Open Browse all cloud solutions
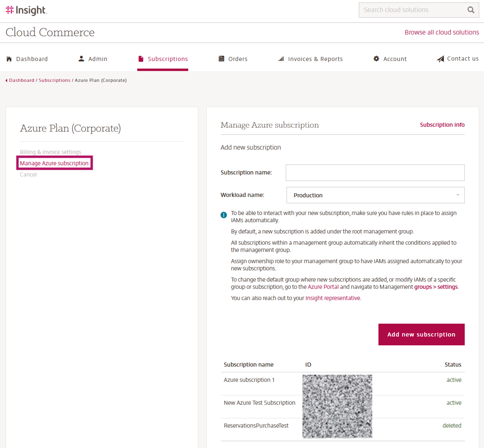The height and width of the screenshot is (448, 484). [442, 32]
